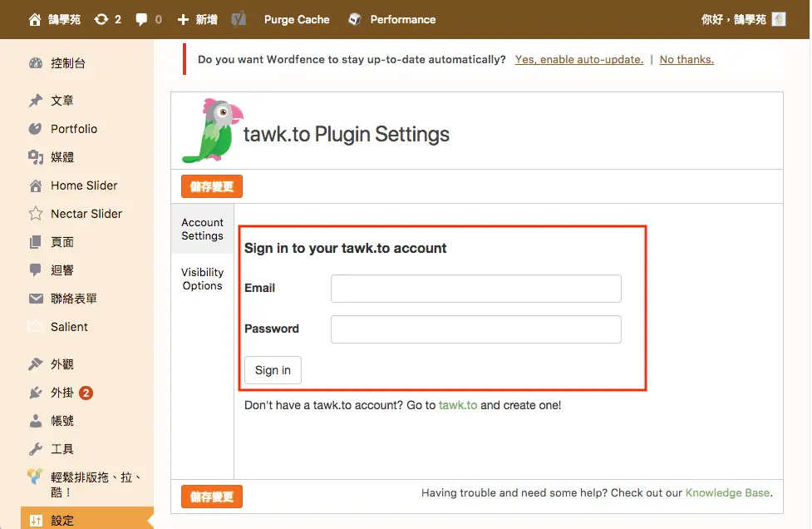Image resolution: width=812 pixels, height=529 pixels.
Task: Switch to the Account Settings tab
Action: (203, 229)
